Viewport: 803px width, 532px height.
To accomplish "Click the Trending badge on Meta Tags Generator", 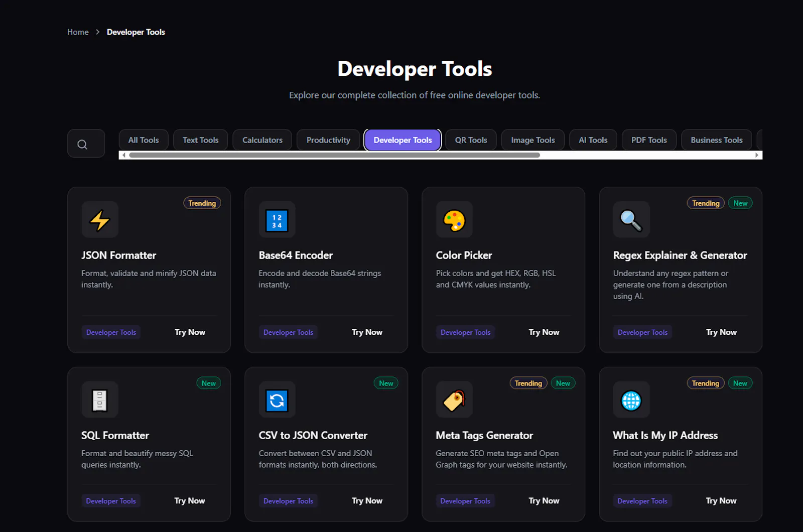I will 528,383.
